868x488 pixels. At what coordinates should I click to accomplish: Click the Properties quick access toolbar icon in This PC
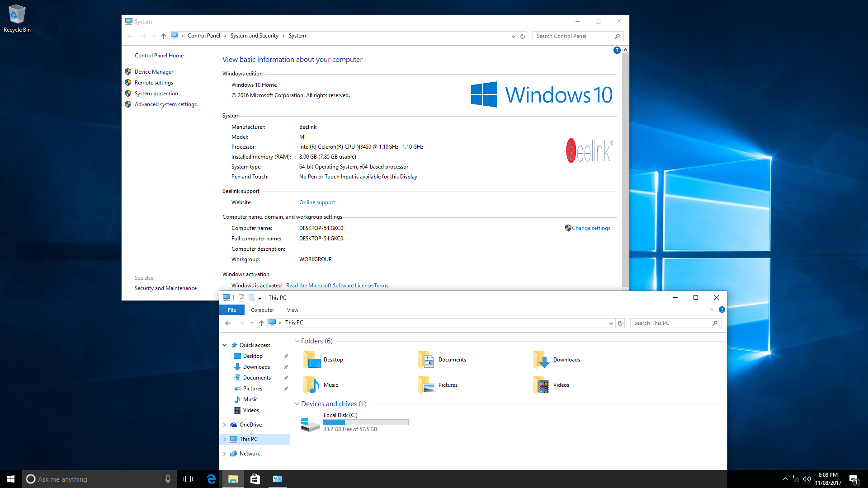tap(241, 298)
